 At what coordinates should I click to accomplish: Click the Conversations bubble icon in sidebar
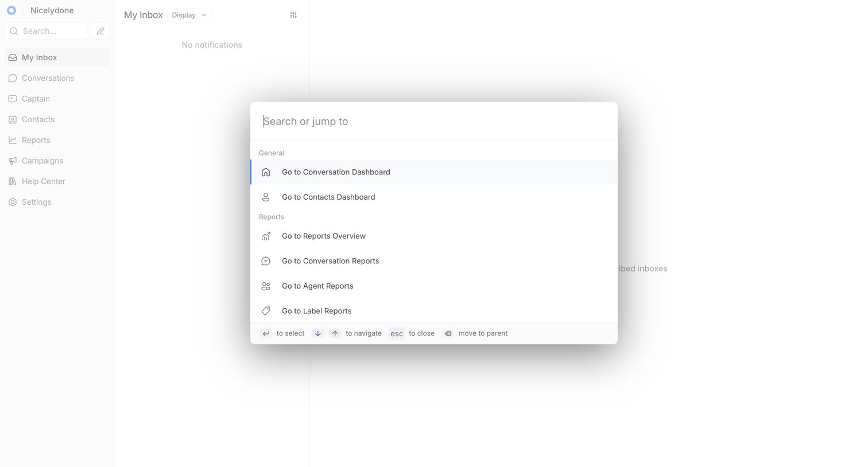tap(13, 78)
